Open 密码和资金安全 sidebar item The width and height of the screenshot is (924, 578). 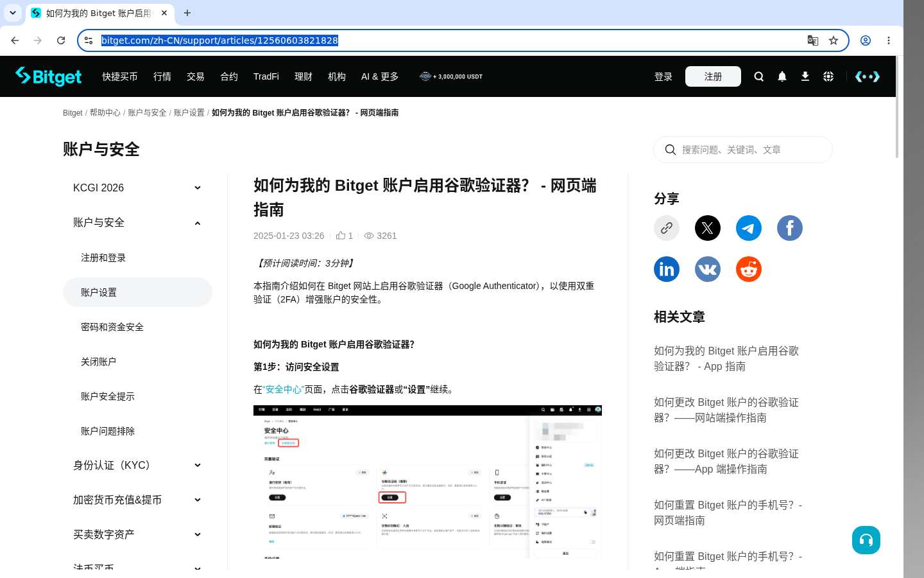coord(112,327)
